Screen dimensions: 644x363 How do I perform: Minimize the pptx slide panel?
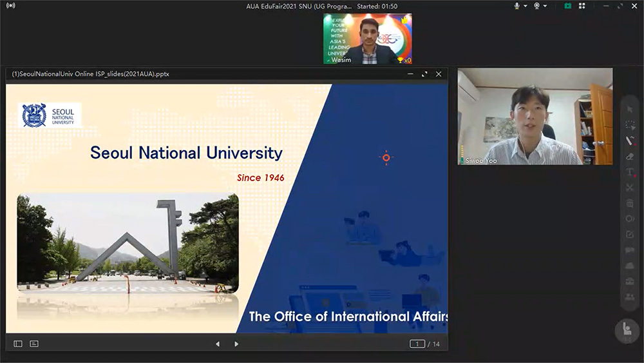(410, 74)
